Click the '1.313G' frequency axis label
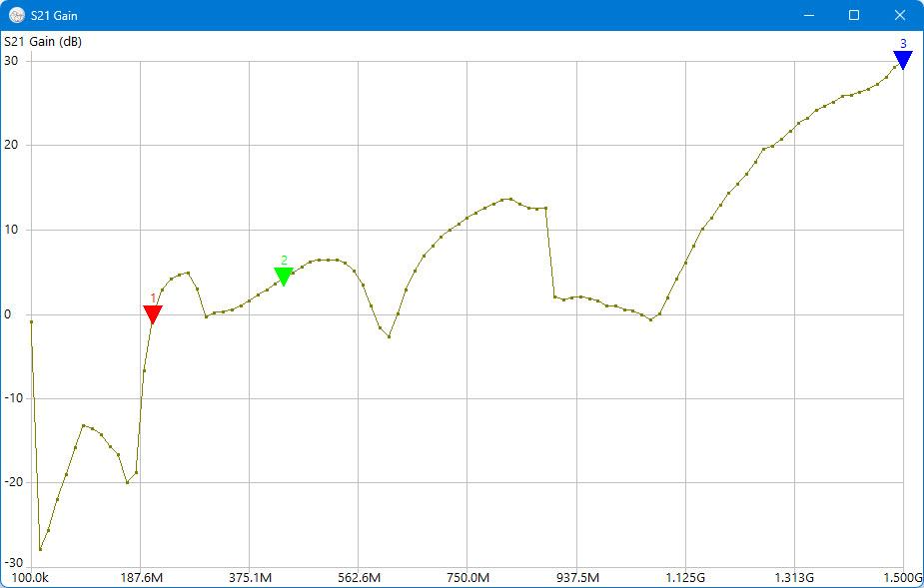Screen dimensions: 924x588 795,577
